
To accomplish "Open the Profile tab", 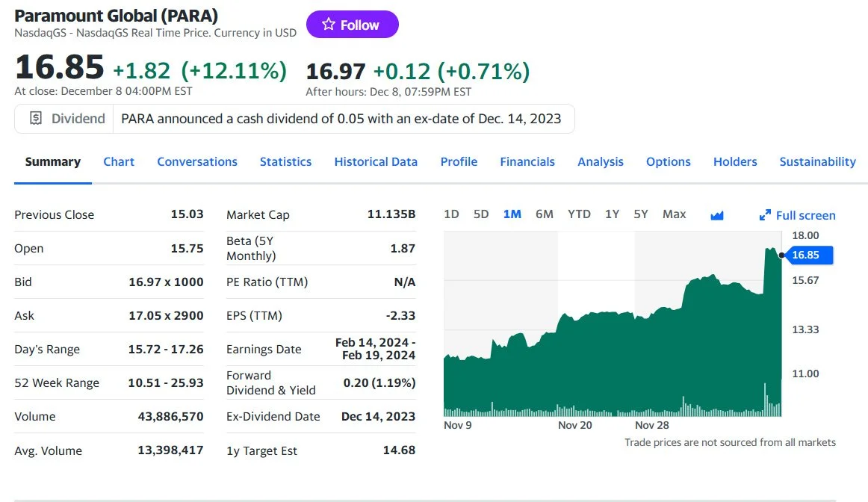I will 459,161.
